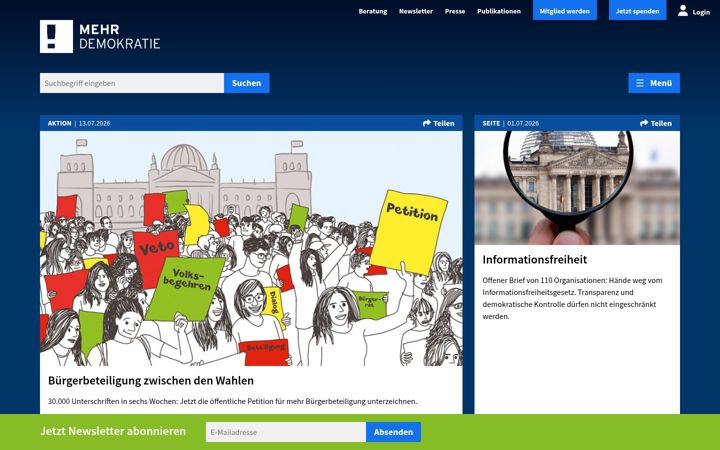Click the text starting Offener Brief von 110 Organisationen
This screenshot has width=720, height=450.
click(572, 298)
